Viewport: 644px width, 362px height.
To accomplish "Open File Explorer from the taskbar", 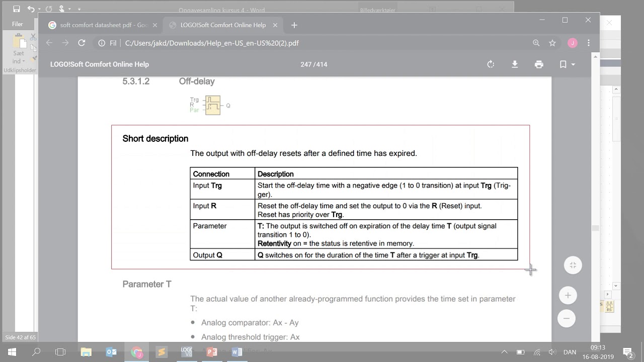I will tap(86, 352).
